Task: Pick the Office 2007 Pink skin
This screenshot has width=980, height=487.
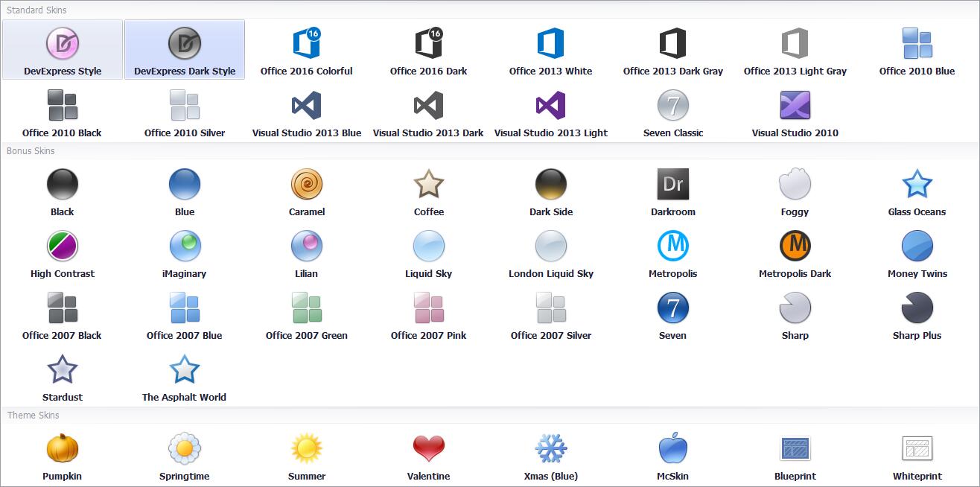Action: (428, 308)
